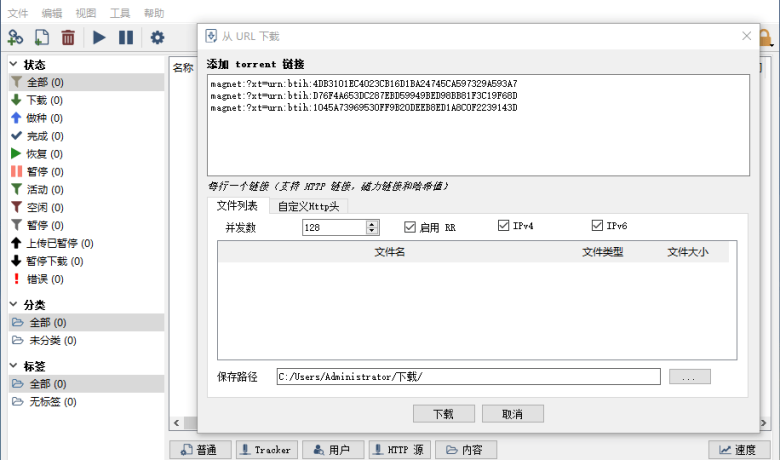Select the 完成 (0) status filter

point(87,136)
